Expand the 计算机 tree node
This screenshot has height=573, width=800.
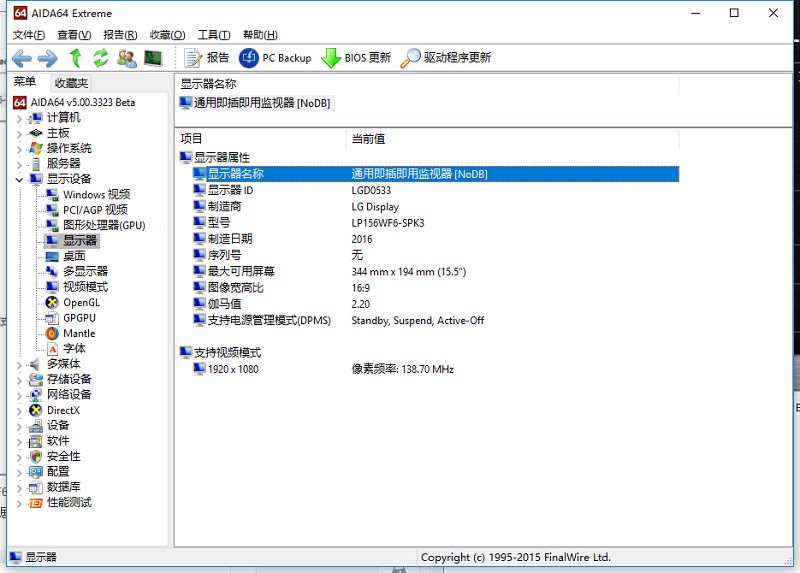(19, 119)
